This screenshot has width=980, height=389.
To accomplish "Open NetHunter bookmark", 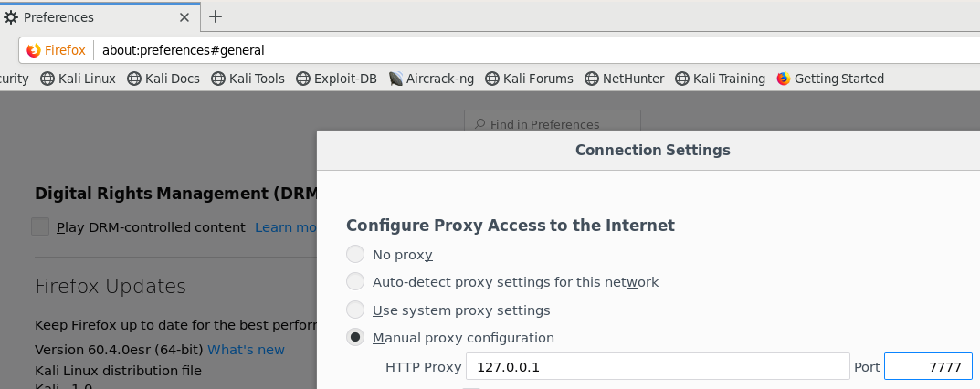I will point(624,79).
